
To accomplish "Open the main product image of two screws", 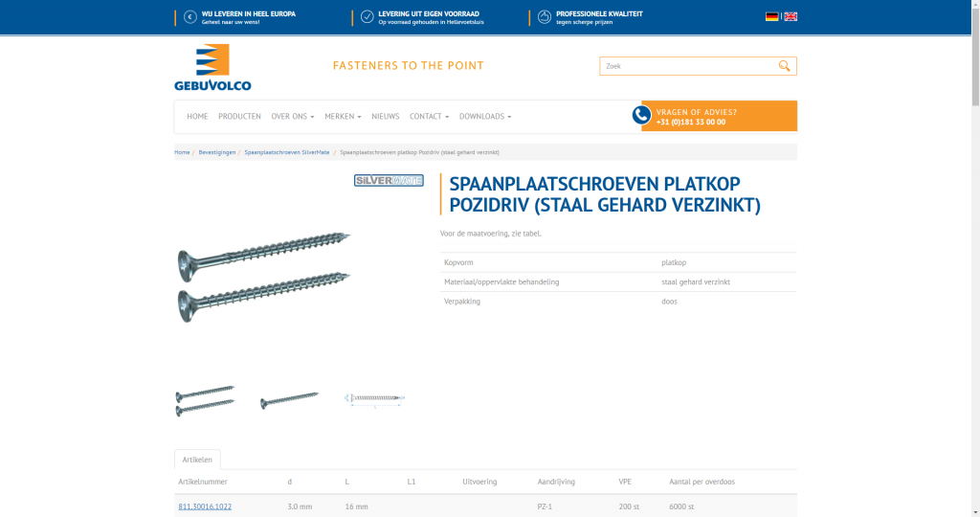I will [x=263, y=277].
